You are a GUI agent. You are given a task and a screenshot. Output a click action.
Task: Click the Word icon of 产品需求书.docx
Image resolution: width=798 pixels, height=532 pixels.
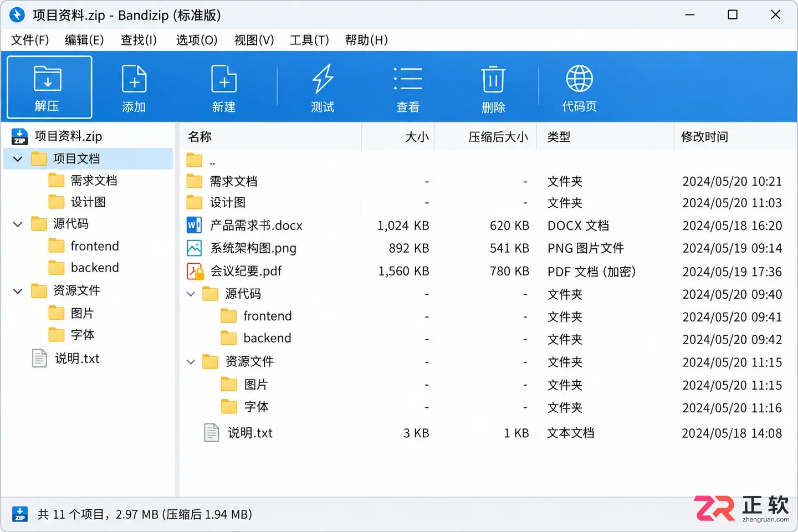(194, 225)
